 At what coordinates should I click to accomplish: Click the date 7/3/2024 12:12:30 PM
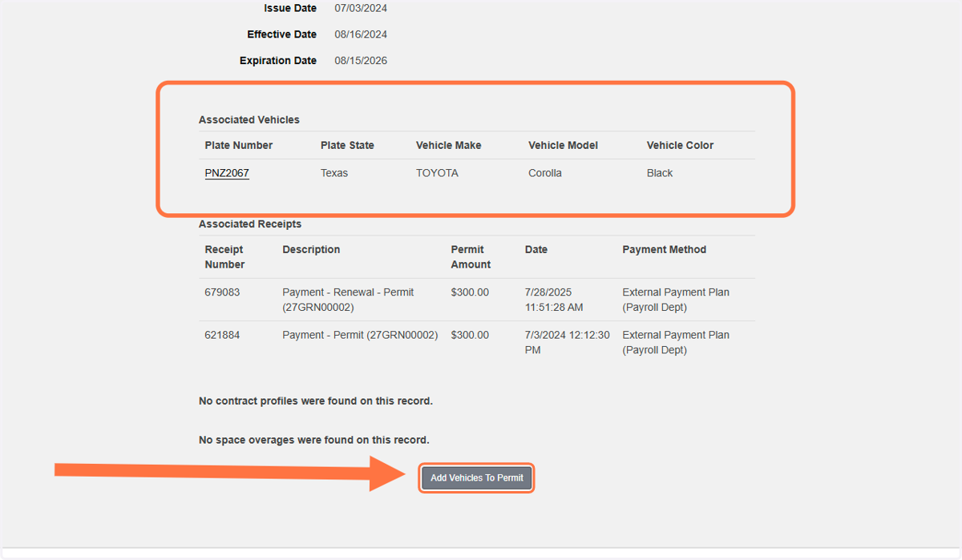click(x=567, y=342)
